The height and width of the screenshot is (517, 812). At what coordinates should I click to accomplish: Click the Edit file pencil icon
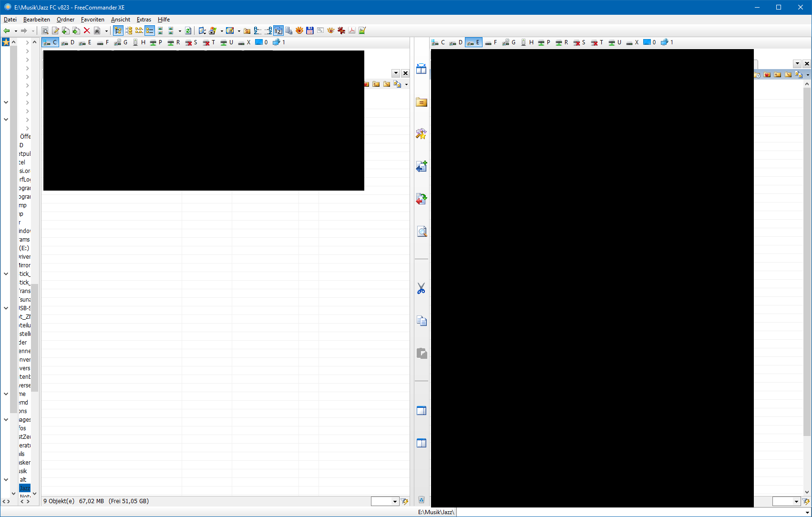point(55,30)
